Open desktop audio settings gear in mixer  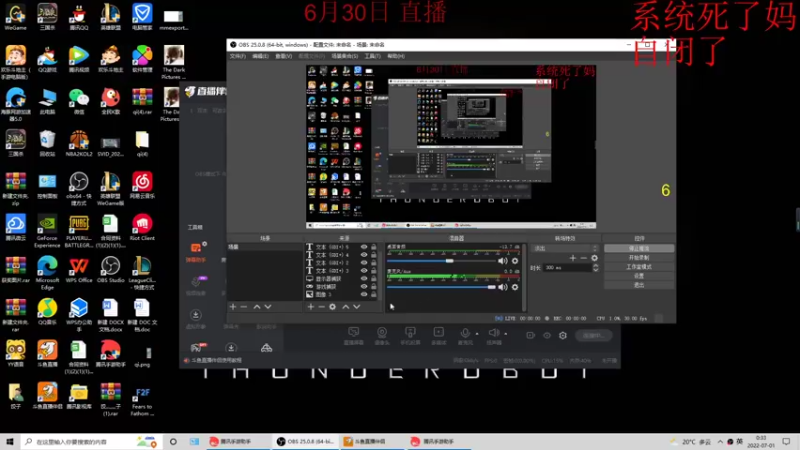515,261
